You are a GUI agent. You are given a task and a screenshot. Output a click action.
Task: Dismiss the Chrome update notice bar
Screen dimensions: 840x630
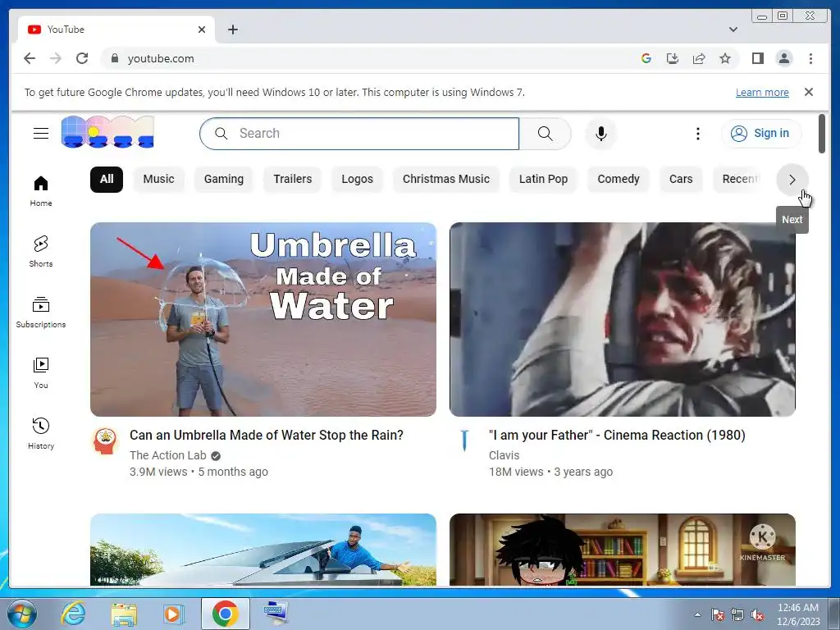tap(809, 92)
